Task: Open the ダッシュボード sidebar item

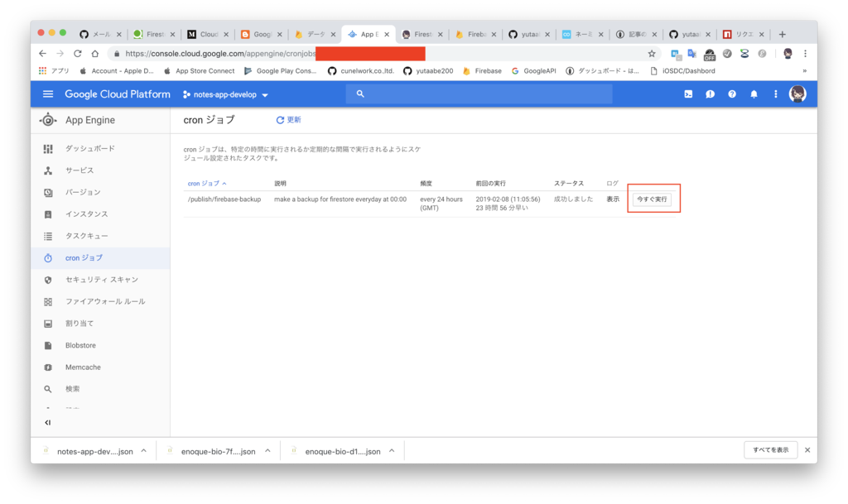Action: point(100,149)
